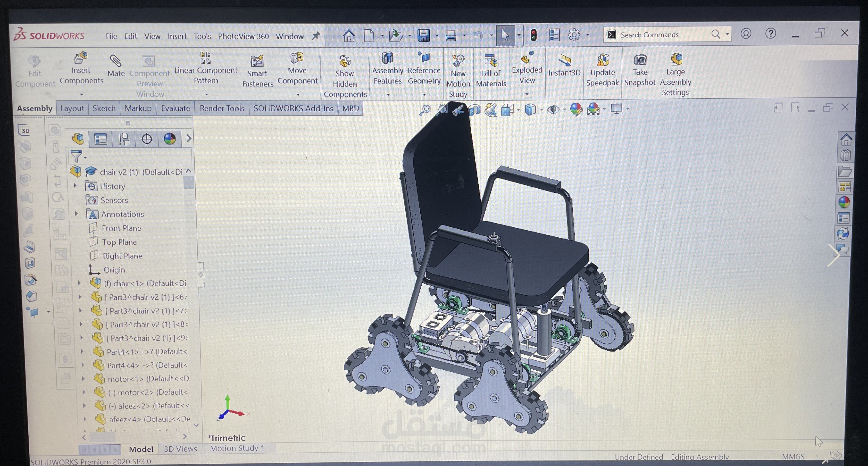Click the Zoom to Fit magnifier icon
Screen dimensions: 868x466
coord(425,110)
